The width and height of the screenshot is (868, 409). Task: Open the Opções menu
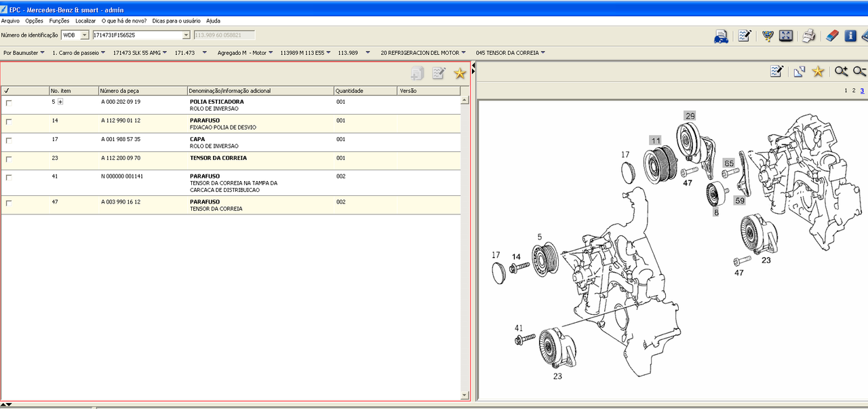[x=34, y=21]
